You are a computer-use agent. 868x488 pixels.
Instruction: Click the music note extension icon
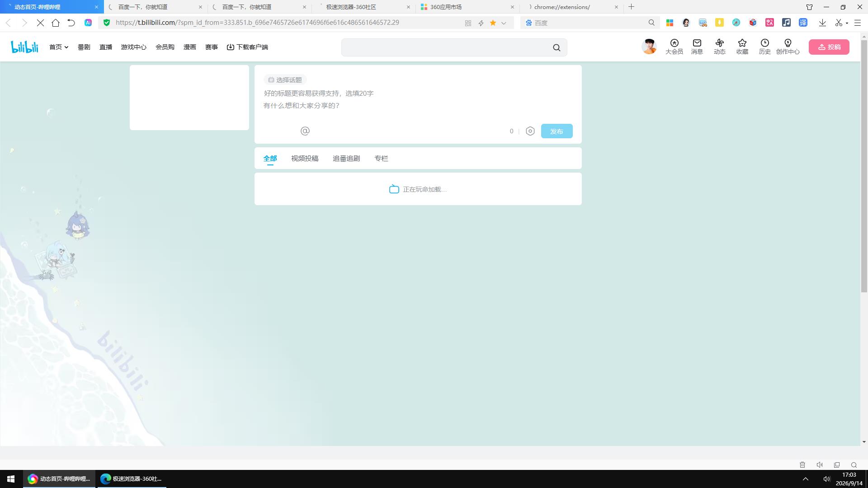[786, 23]
